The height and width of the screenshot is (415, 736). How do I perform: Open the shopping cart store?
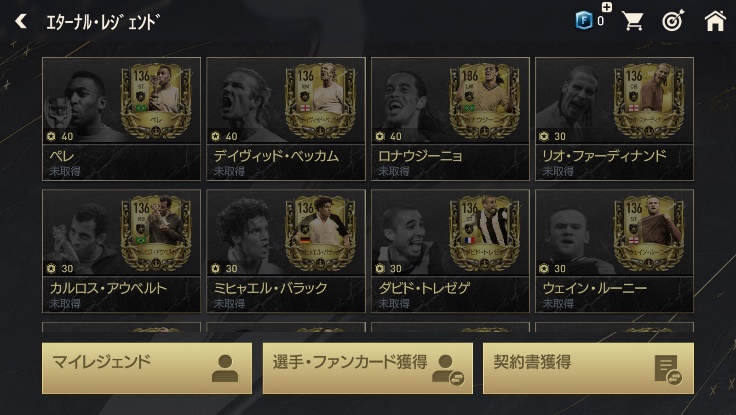point(632,21)
